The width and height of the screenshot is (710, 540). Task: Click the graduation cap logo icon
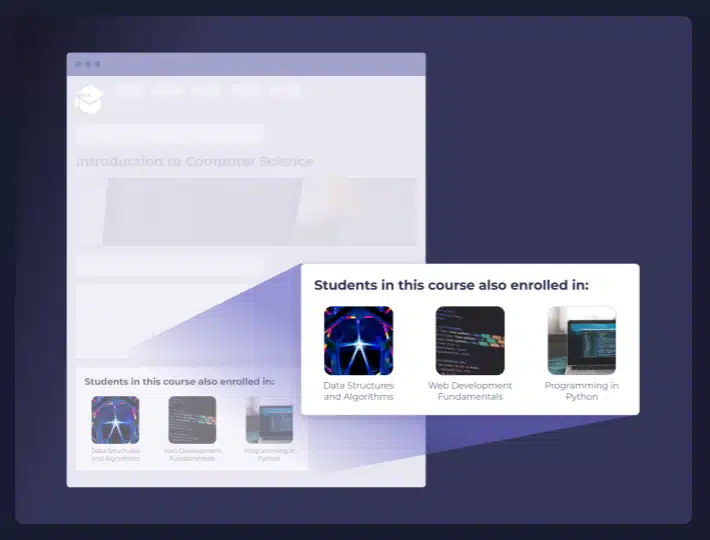(89, 99)
